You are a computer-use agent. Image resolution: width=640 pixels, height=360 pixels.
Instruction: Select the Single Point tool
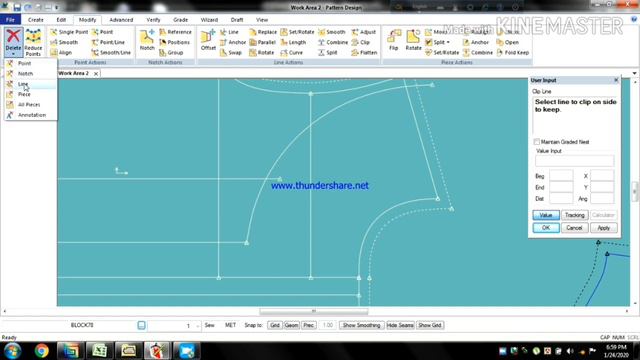click(69, 32)
